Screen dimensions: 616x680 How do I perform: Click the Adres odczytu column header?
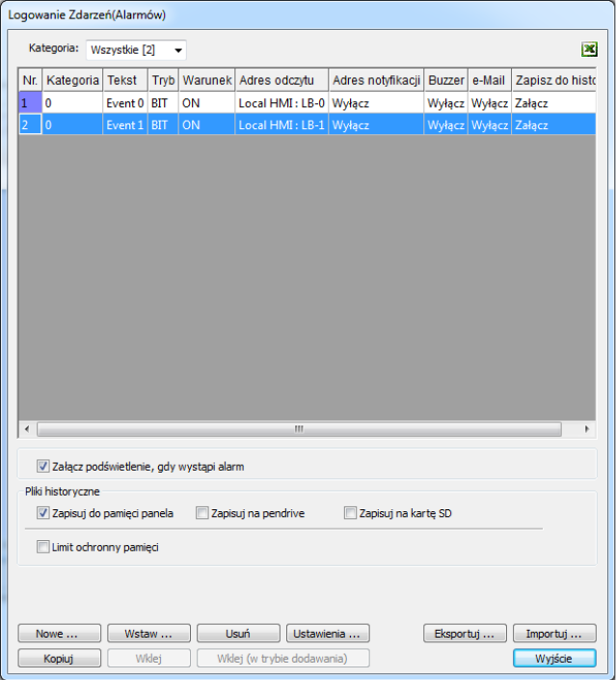[281, 80]
